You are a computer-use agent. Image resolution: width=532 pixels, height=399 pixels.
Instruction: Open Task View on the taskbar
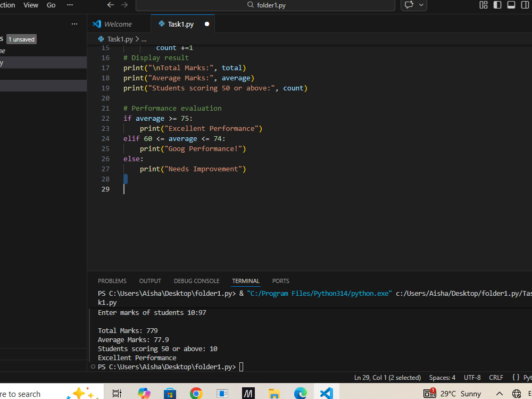[117, 394]
